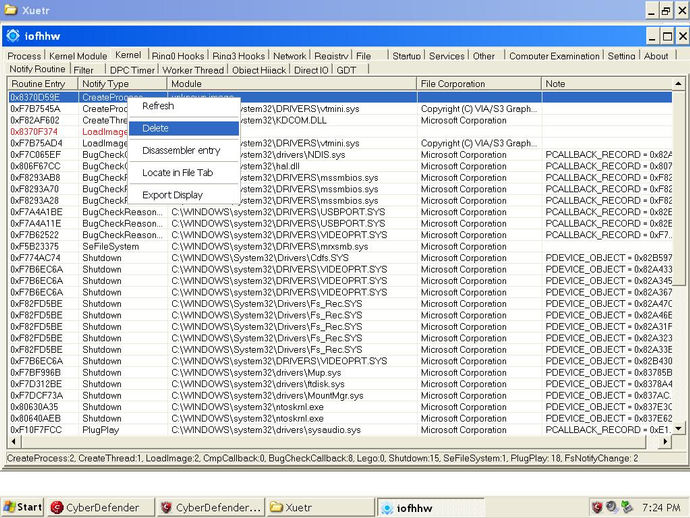
Task: Switch to second CyberDefender... taskbar button
Action: click(211, 507)
